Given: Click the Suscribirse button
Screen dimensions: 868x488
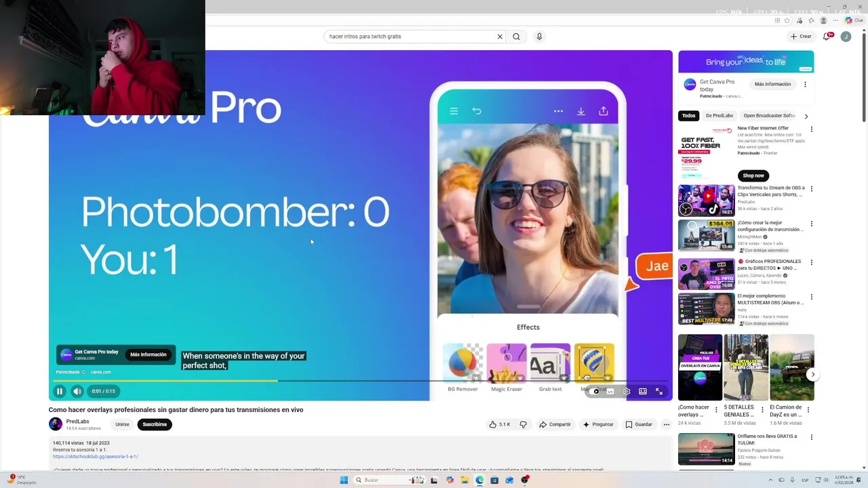Looking at the screenshot, I should point(155,424).
